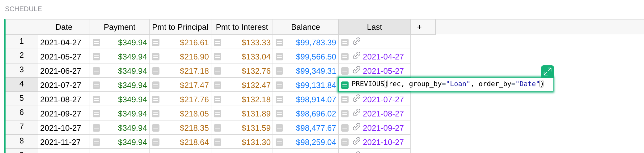
Task: Select row number 7 header
Action: 22,127
